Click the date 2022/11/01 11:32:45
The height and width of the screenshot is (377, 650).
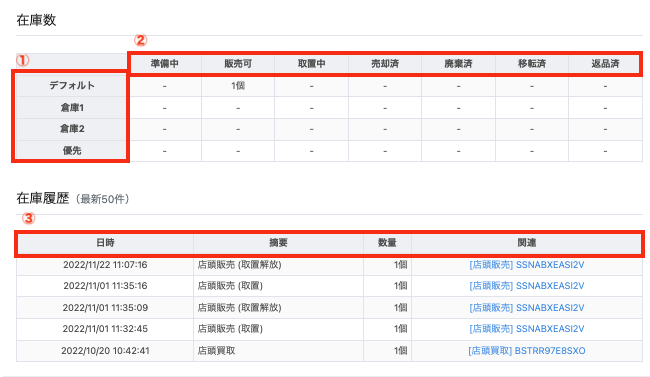(105, 329)
